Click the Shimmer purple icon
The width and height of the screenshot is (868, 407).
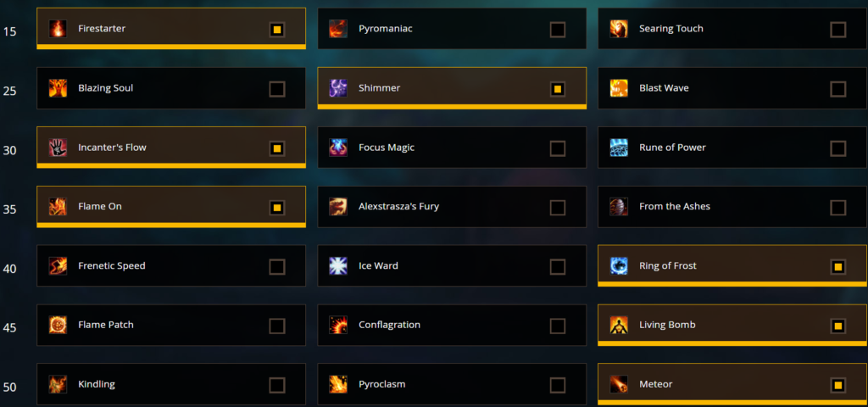[338, 88]
